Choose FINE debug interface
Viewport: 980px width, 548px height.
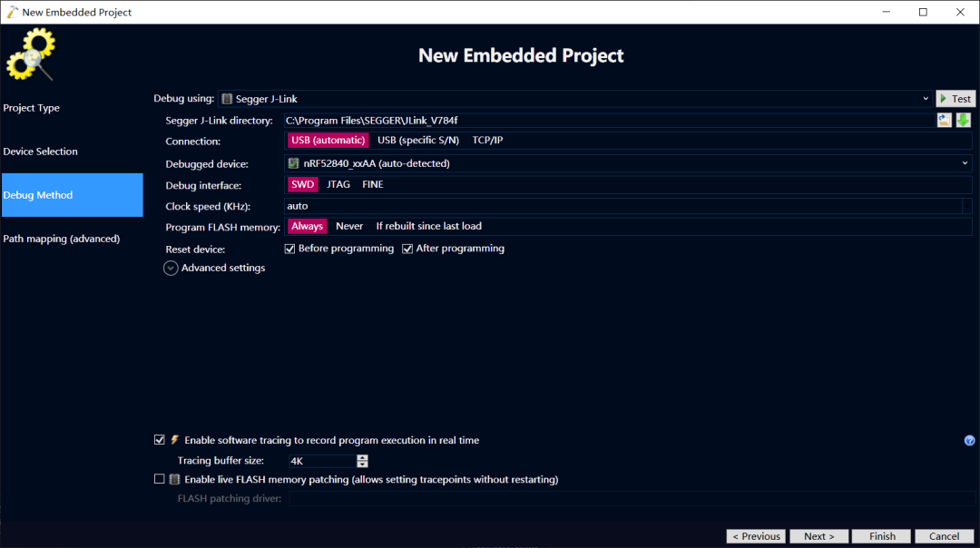tap(373, 184)
